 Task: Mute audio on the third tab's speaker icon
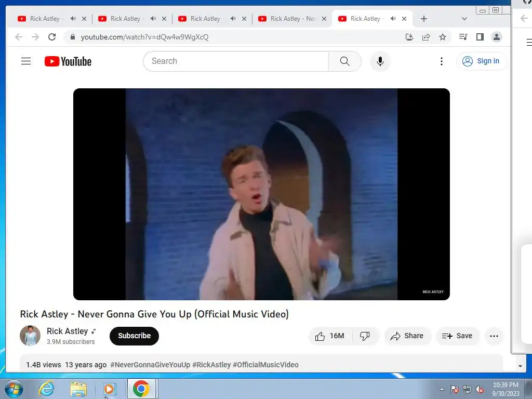(x=233, y=19)
